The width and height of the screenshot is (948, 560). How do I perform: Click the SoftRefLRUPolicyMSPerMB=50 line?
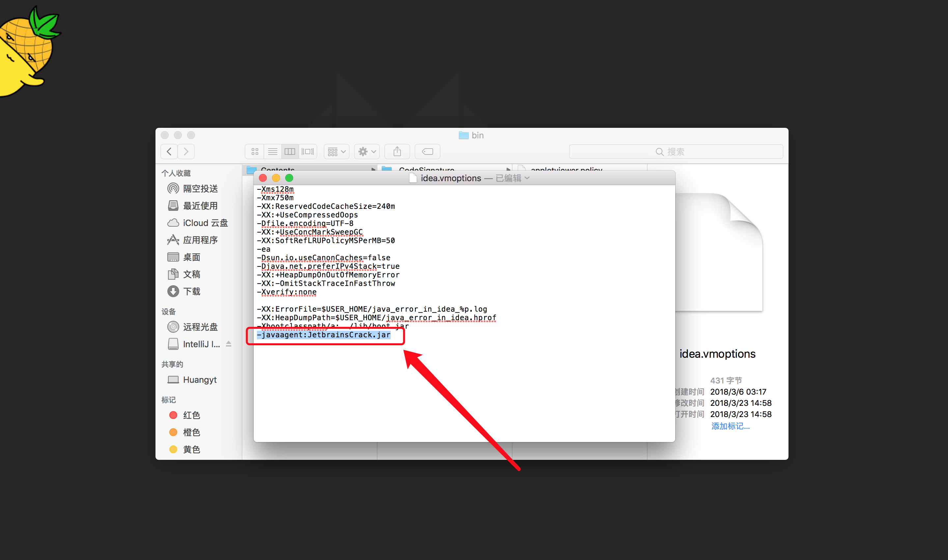[x=326, y=240]
